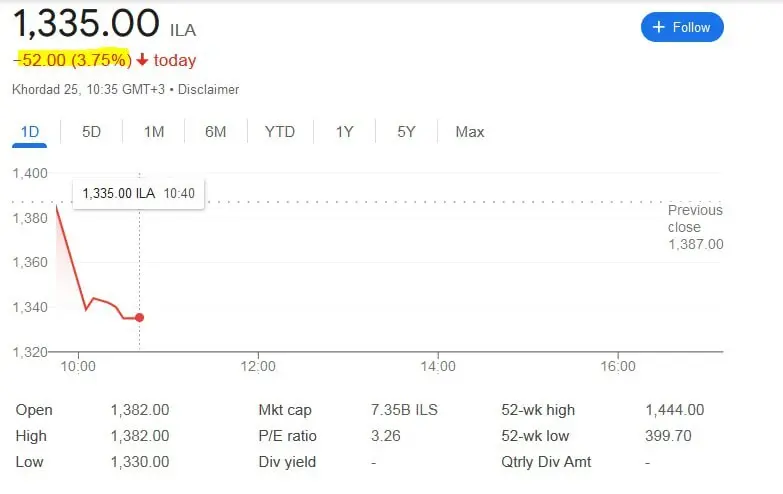
Task: Click the red data point on the chart
Action: tap(139, 318)
